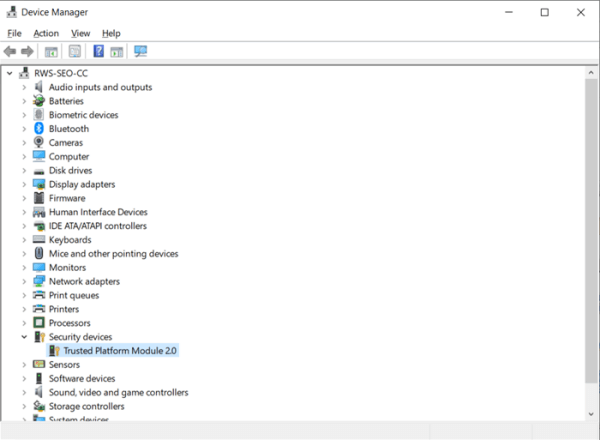Click the Biometric devices fingerprint icon
Image resolution: width=600 pixels, height=440 pixels.
(39, 115)
